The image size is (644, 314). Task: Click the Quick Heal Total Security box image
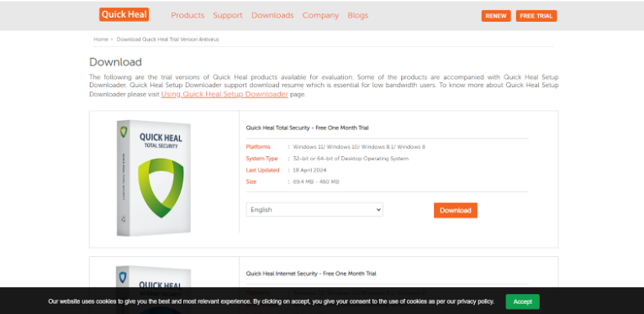point(154,178)
